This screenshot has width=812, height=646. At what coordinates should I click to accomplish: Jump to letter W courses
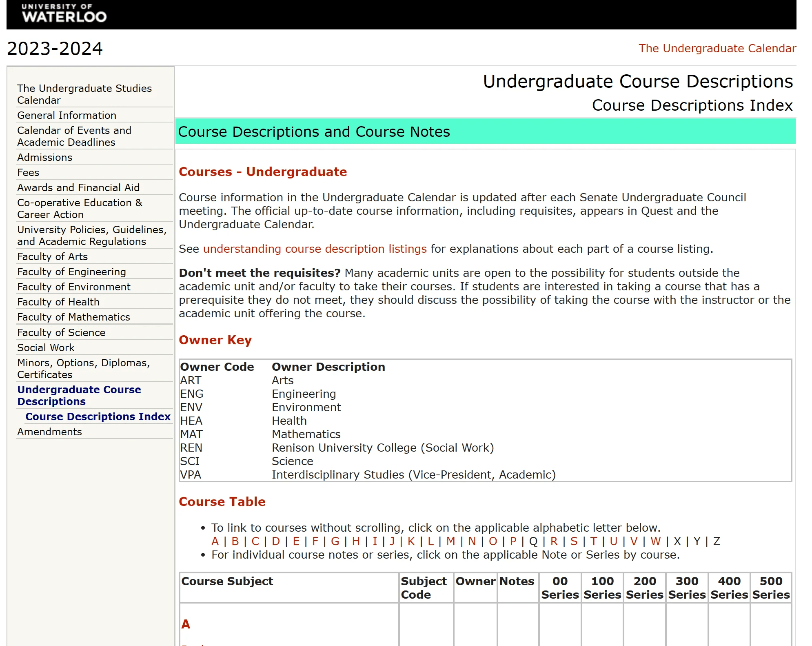click(x=655, y=541)
